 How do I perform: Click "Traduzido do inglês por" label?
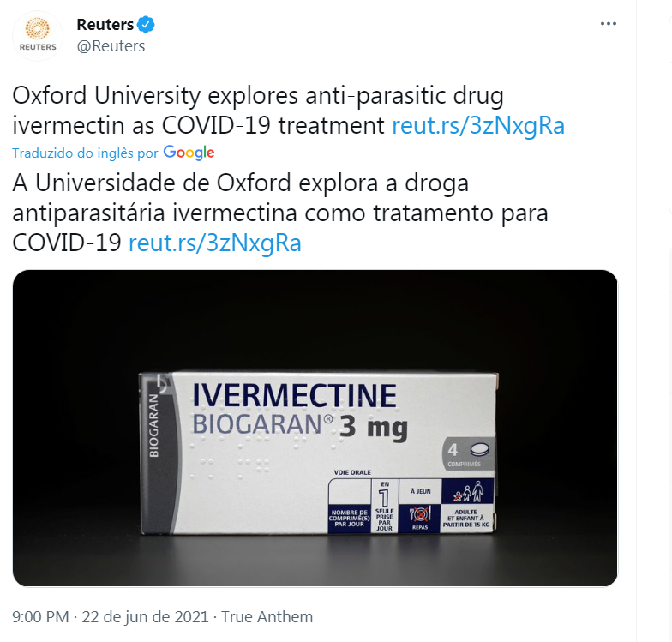86,153
